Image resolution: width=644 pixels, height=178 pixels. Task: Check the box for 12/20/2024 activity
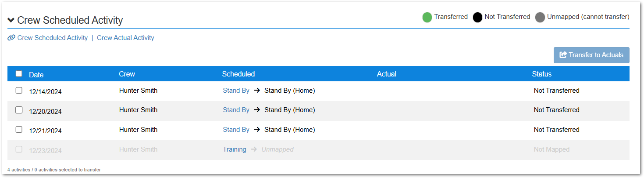tap(19, 110)
